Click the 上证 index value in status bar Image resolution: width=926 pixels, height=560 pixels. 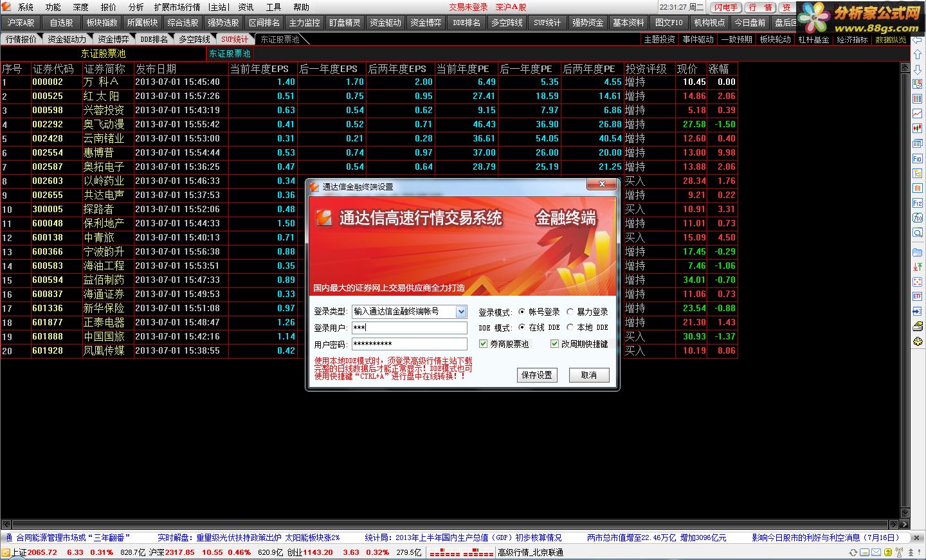pos(42,552)
